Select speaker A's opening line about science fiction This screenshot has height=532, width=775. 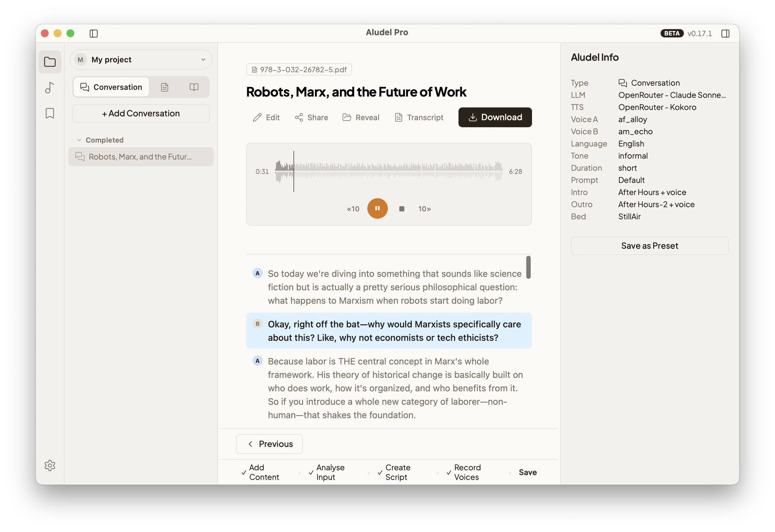pos(389,287)
